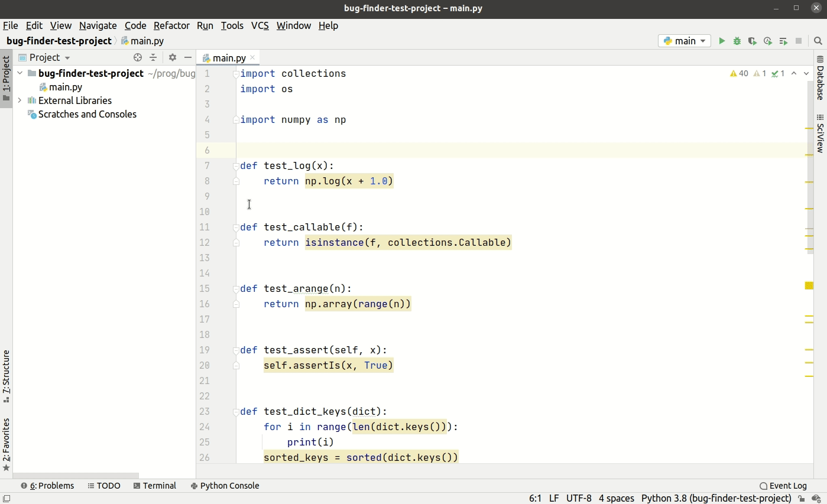Open the Python Console tool window
827x504 pixels.
click(225, 486)
